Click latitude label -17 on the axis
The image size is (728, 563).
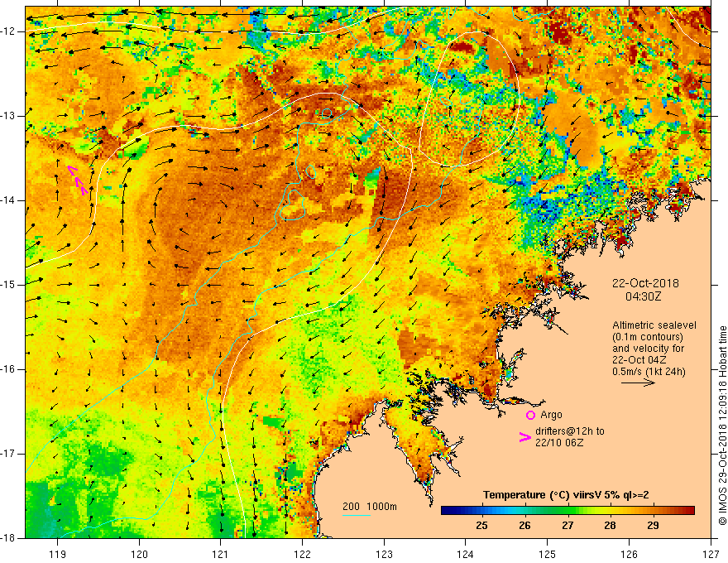pyautogui.click(x=9, y=454)
